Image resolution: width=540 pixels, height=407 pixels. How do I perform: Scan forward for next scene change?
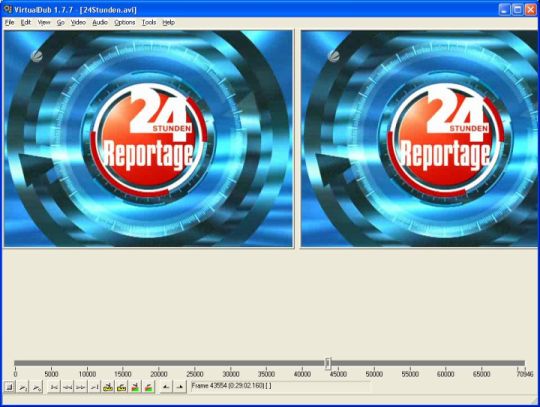point(148,387)
